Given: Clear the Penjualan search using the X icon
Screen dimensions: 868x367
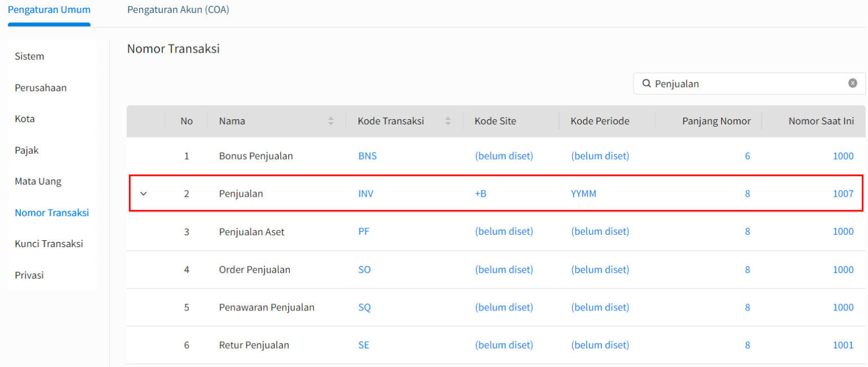Looking at the screenshot, I should 852,83.
